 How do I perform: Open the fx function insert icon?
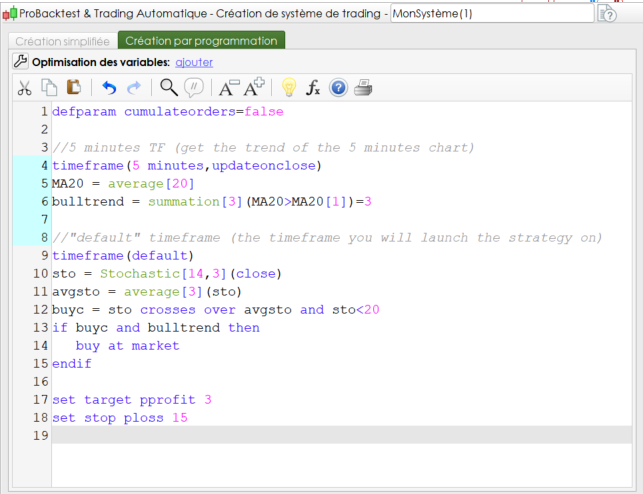point(313,88)
